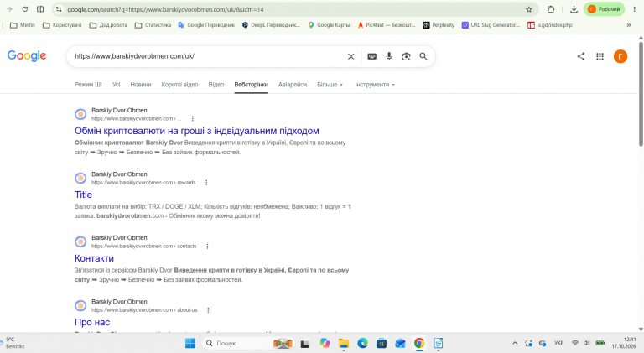Start voice search with the microphone icon

click(389, 56)
